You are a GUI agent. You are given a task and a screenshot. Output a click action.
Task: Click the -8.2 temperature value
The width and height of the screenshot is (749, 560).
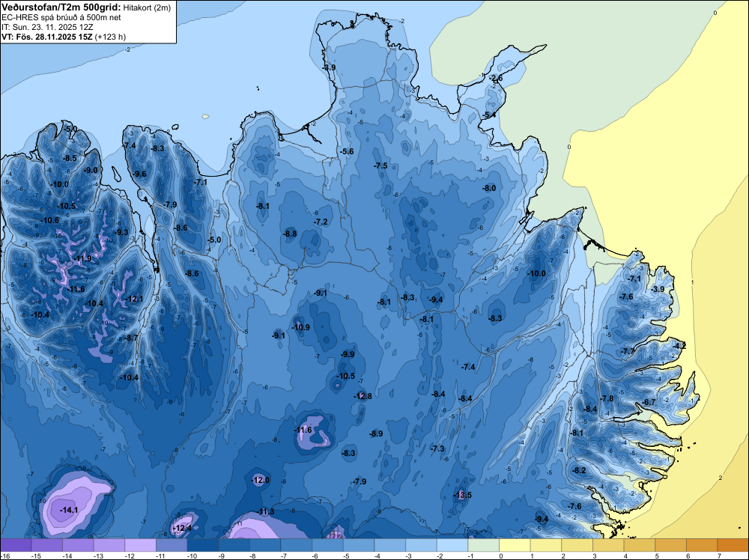(x=579, y=470)
